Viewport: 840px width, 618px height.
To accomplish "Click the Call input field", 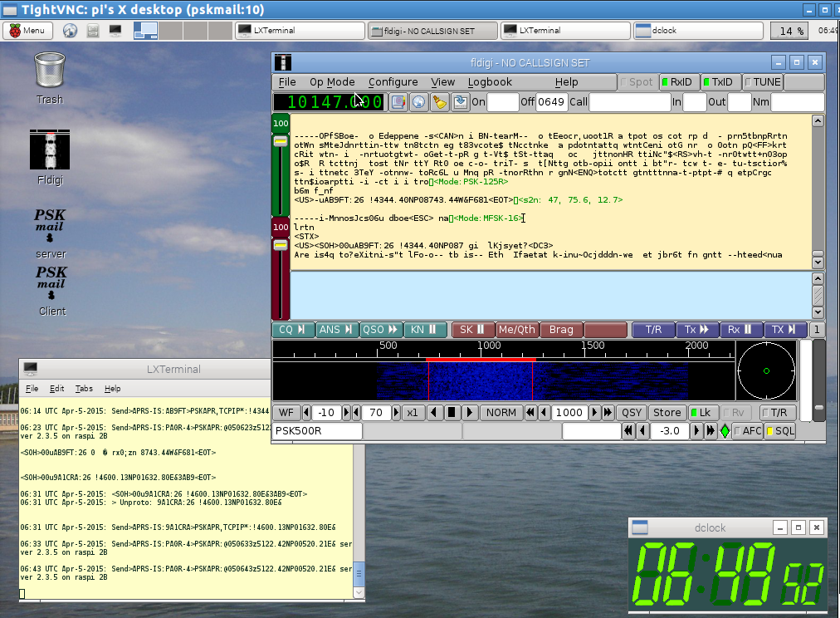I will (630, 102).
